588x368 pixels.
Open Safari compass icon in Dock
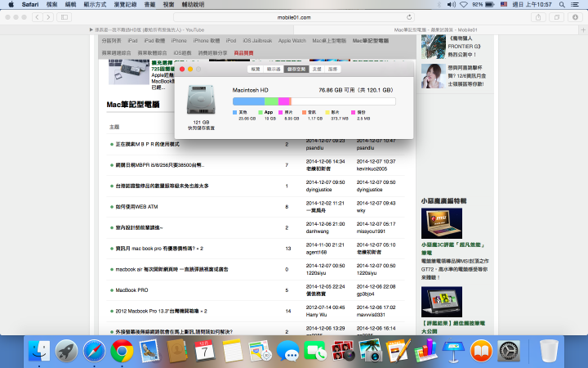(x=94, y=351)
